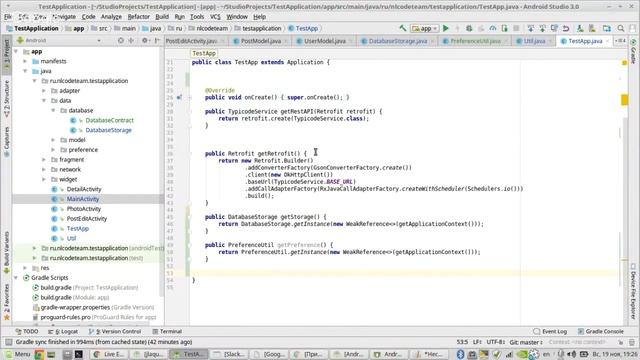Expand the preference package
This screenshot has width=640, height=360.
tap(53, 150)
